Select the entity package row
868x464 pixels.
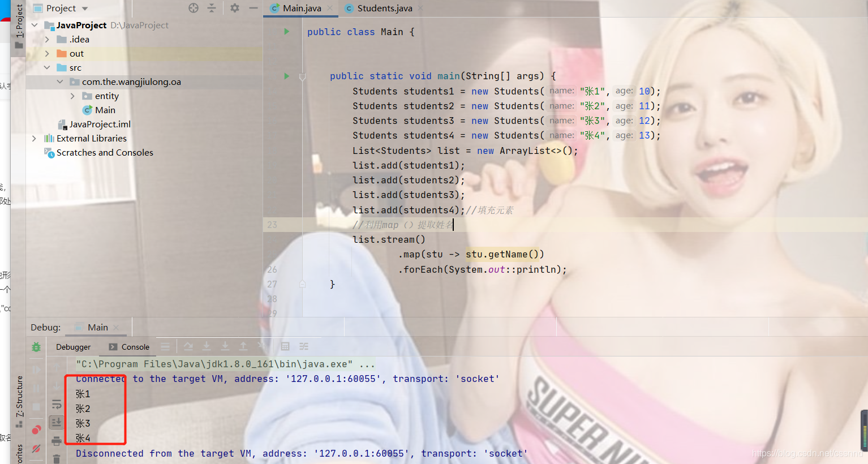coord(144,96)
